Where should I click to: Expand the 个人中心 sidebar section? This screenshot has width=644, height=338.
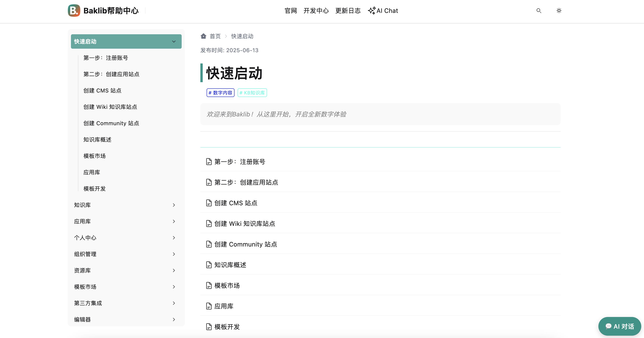[174, 238]
